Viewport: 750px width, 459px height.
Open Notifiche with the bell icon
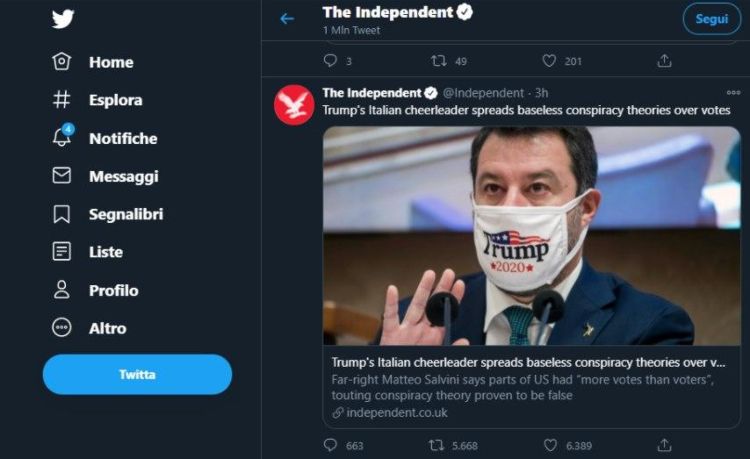[x=122, y=138]
